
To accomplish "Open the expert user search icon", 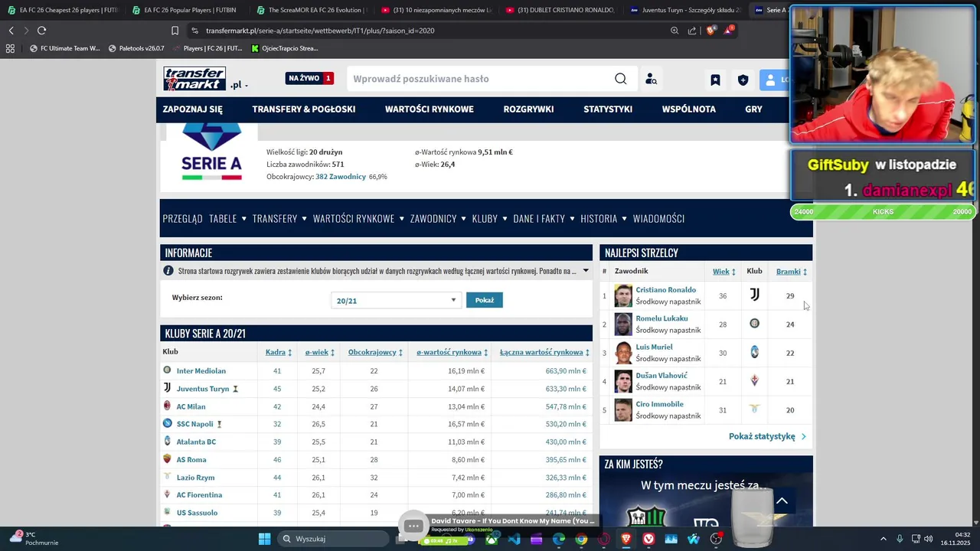I will point(651,79).
